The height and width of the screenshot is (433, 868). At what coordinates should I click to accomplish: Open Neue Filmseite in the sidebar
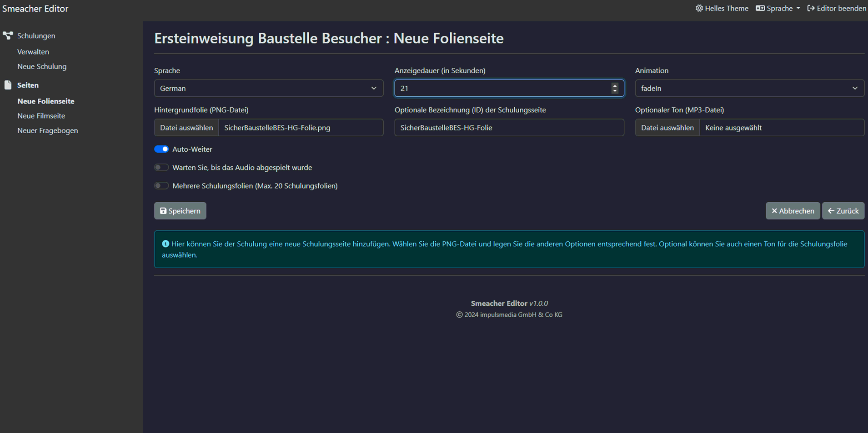41,116
